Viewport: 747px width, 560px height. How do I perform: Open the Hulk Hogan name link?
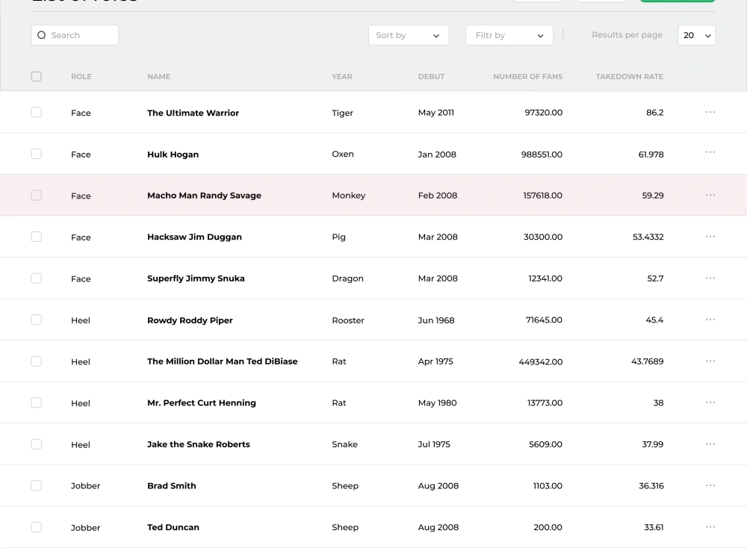(x=173, y=155)
